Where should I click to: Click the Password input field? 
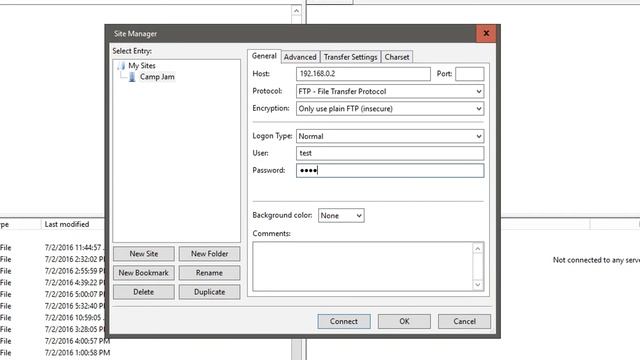point(390,170)
